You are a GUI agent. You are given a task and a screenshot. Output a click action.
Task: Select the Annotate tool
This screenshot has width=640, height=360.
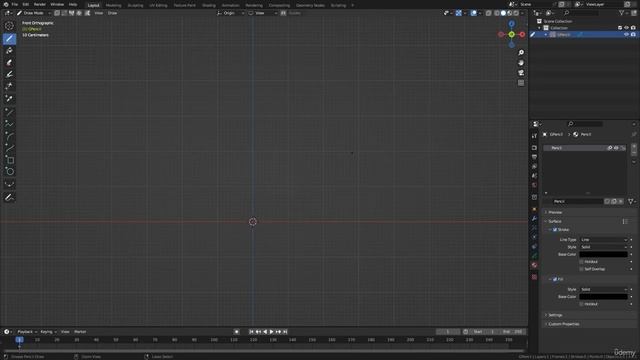point(9,198)
